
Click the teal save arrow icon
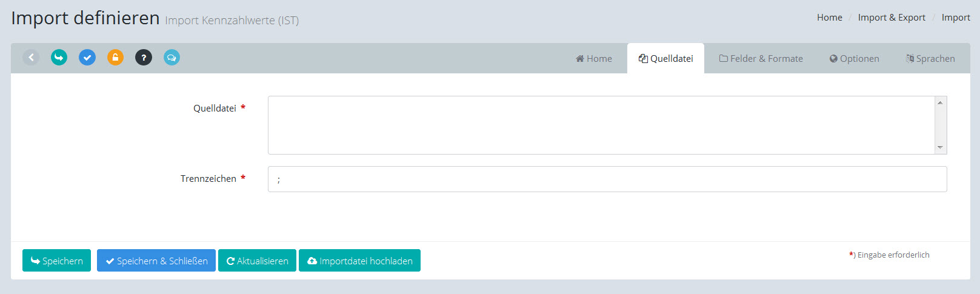click(x=59, y=58)
